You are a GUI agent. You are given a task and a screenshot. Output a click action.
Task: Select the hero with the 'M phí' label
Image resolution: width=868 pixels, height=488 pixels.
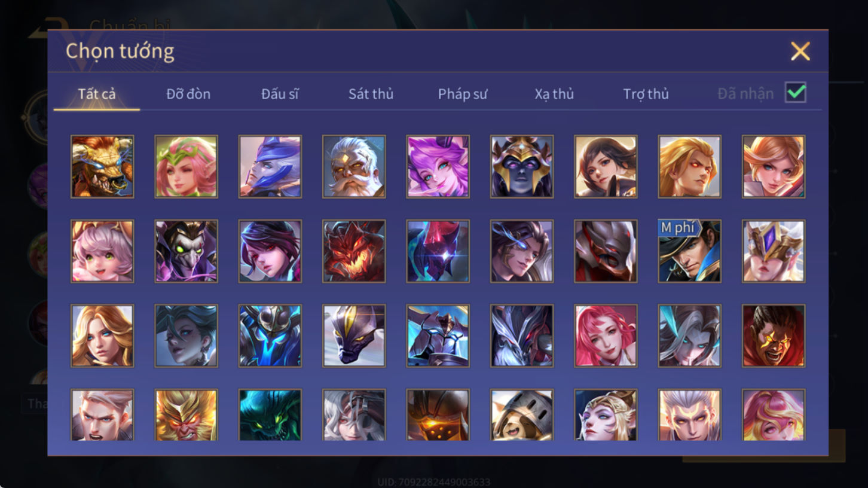pos(689,251)
